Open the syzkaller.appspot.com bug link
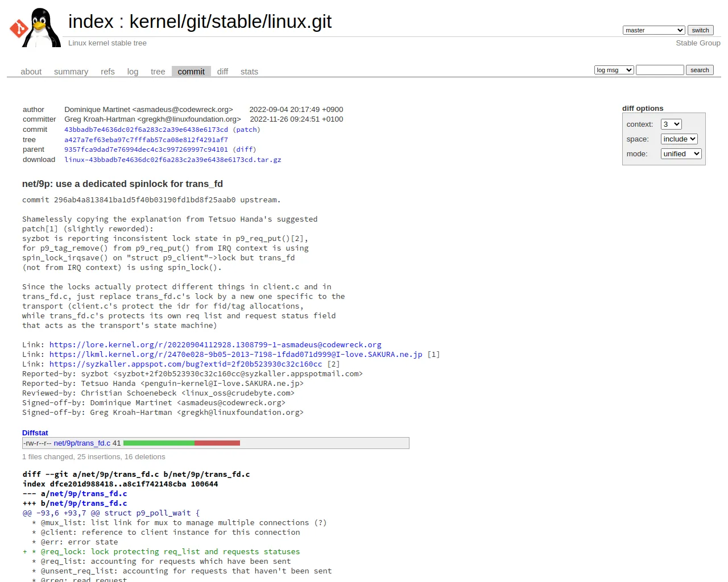 click(x=185, y=364)
